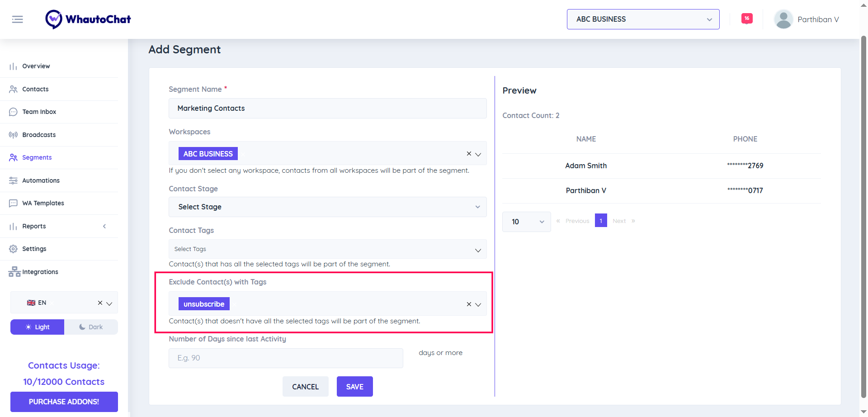The image size is (868, 417).
Task: Select the Light theme toggle
Action: click(38, 327)
